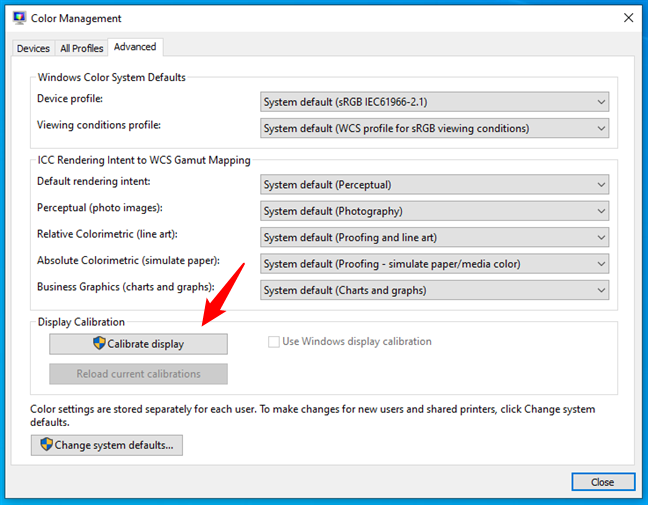
Task: Click the Device profile label
Action: pos(70,99)
